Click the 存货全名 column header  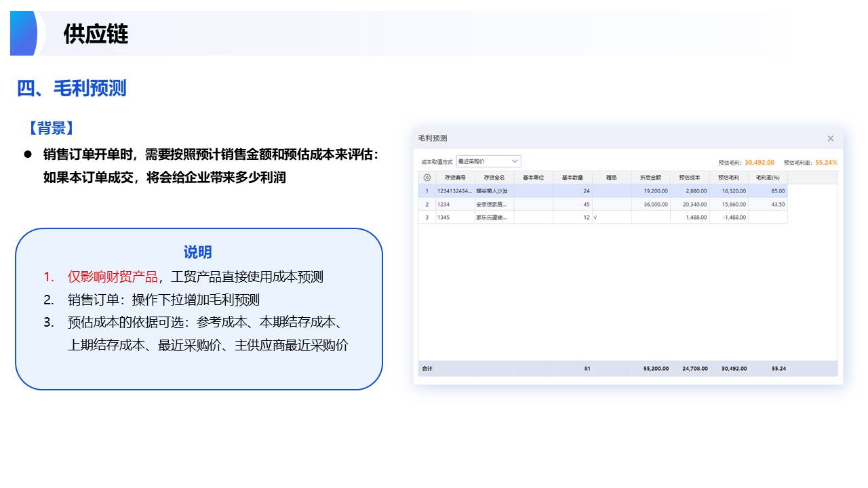pyautogui.click(x=494, y=178)
